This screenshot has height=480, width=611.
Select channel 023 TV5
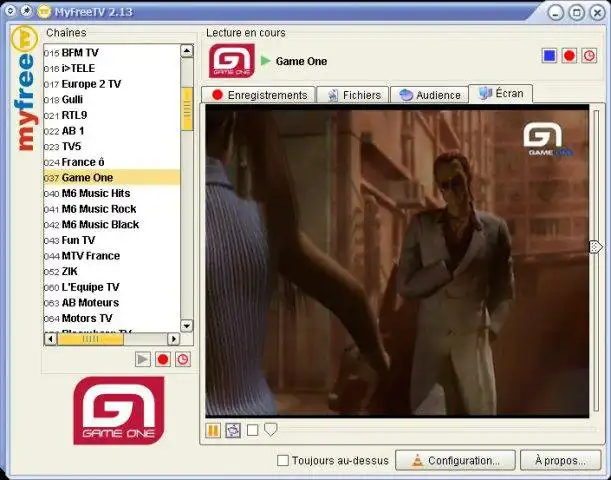tap(111, 146)
